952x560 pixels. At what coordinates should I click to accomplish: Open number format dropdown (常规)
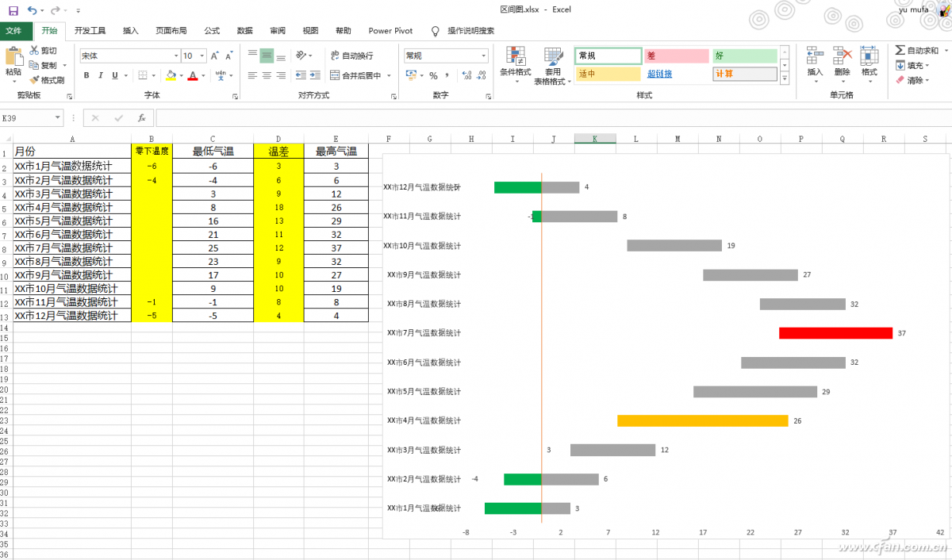[484, 56]
